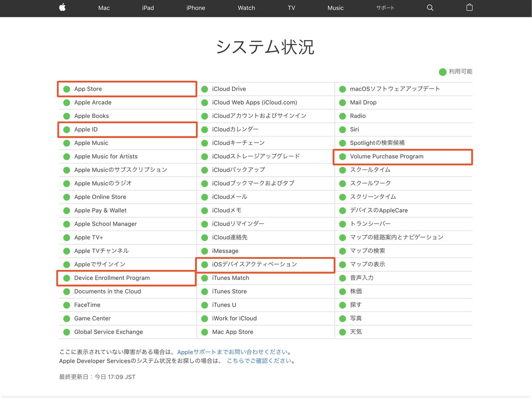532x398 pixels.
Task: Select the iCloudアカウントおよびサインイン label
Action: tap(259, 116)
